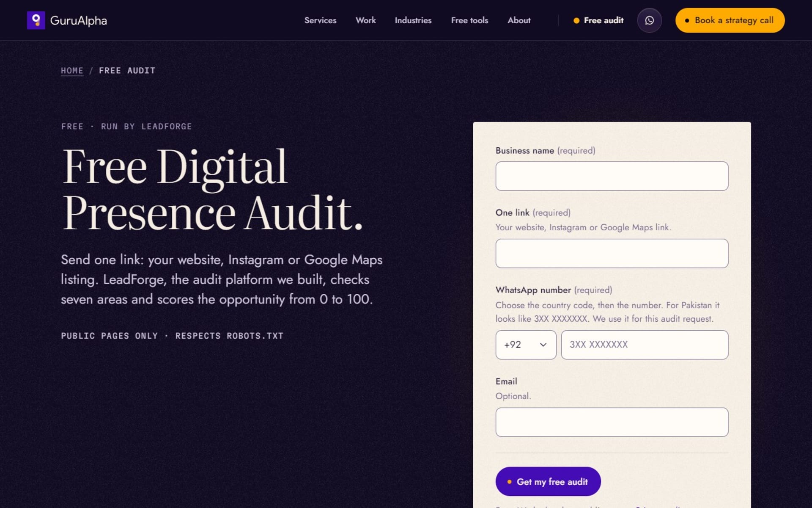This screenshot has height=508, width=812.
Task: Click the 'Optional.' hint under Email
Action: pos(513,396)
